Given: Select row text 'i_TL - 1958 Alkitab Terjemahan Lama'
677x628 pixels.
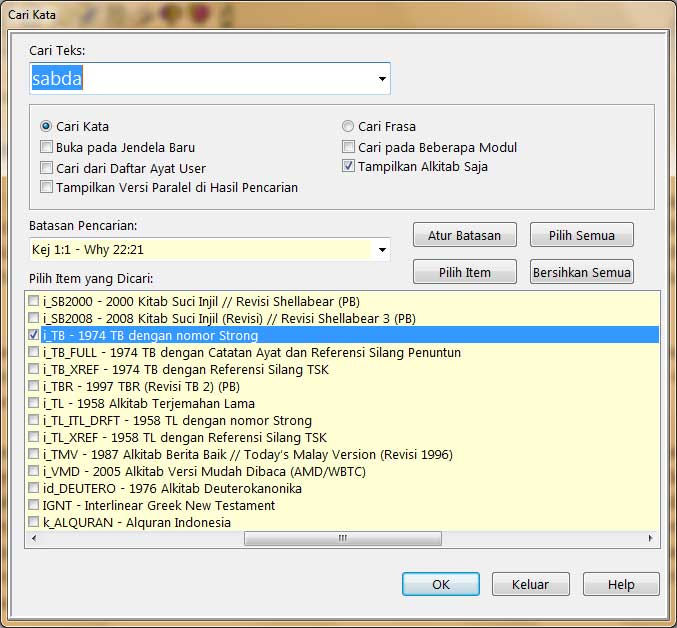Looking at the screenshot, I should (x=149, y=404).
